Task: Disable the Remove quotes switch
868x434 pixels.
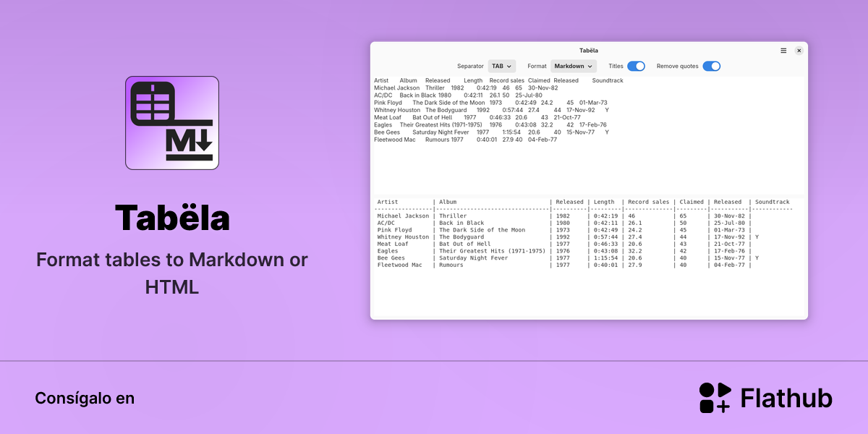Action: tap(711, 66)
